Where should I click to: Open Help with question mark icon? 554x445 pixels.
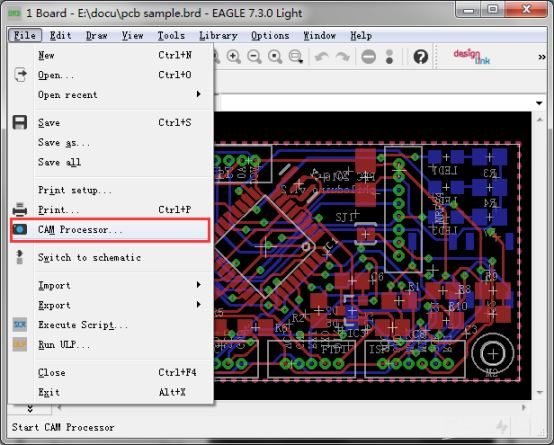coord(420,57)
